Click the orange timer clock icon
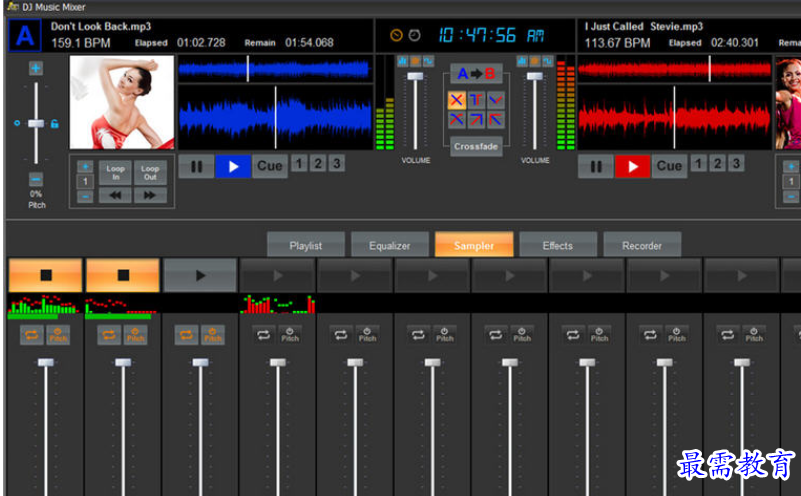The width and height of the screenshot is (801, 496). point(396,35)
